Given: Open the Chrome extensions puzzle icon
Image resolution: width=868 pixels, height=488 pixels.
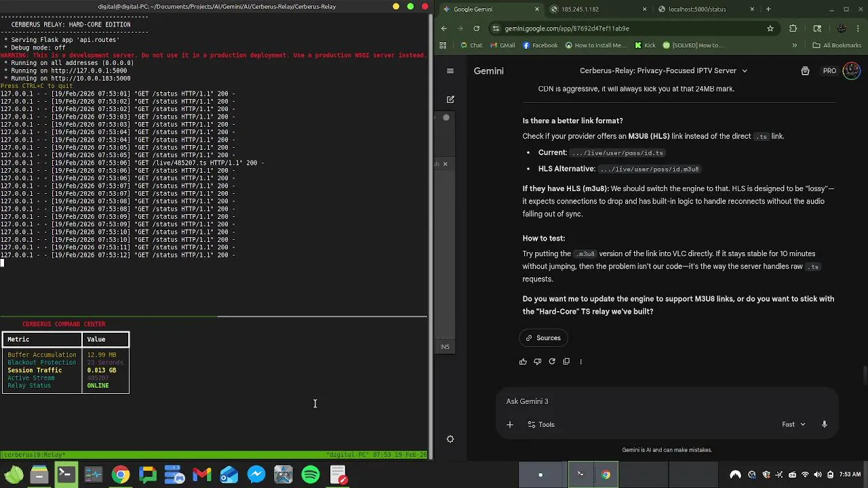Looking at the screenshot, I should (x=793, y=28).
